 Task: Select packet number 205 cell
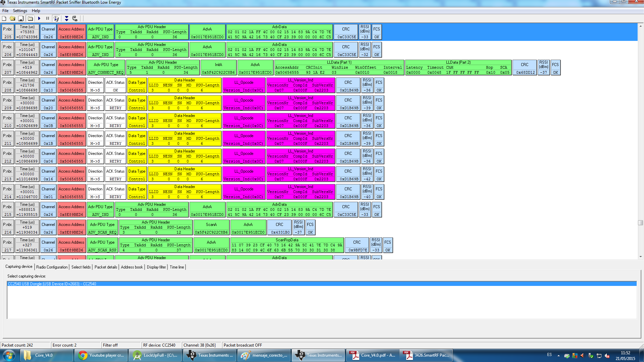tap(8, 32)
